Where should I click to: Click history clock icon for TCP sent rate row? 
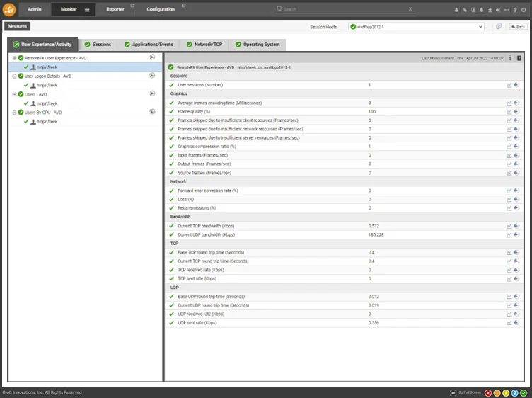point(516,278)
